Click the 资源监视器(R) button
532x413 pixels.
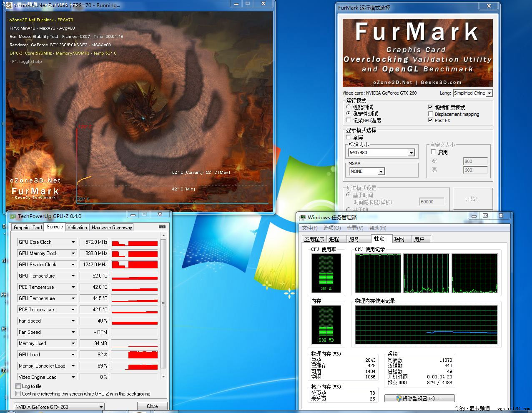click(419, 398)
